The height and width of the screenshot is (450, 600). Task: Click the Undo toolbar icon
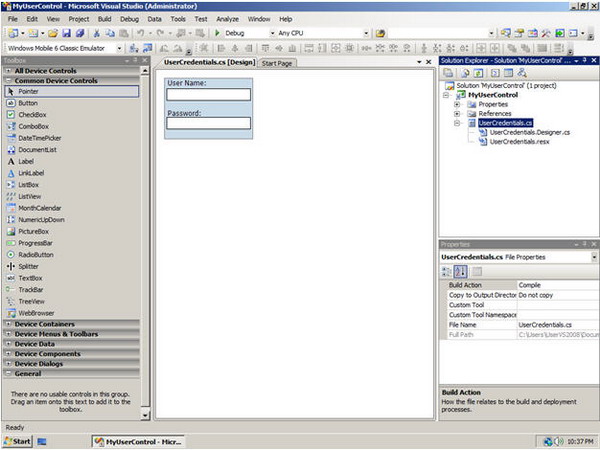pyautogui.click(x=141, y=33)
